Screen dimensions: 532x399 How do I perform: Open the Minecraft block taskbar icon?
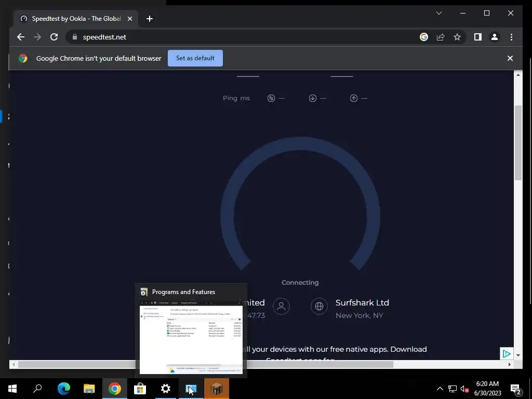(217, 389)
